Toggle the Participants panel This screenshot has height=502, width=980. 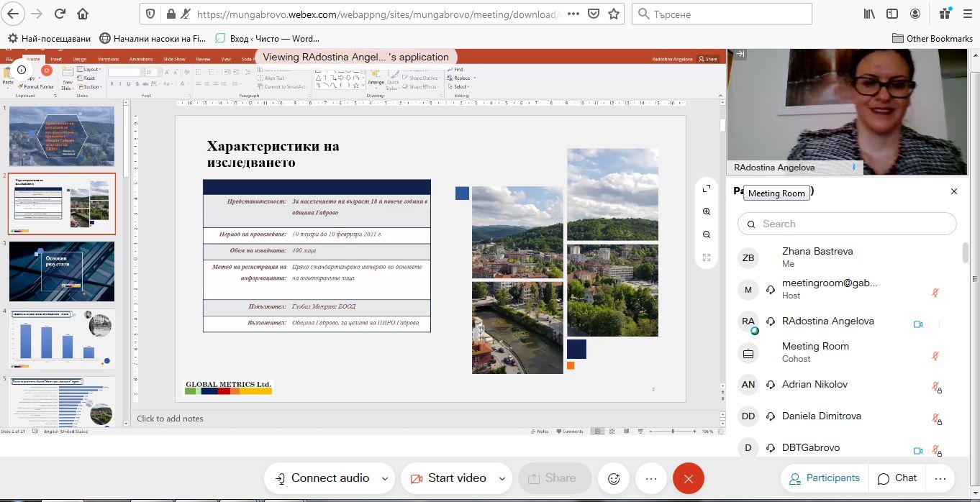click(x=824, y=478)
